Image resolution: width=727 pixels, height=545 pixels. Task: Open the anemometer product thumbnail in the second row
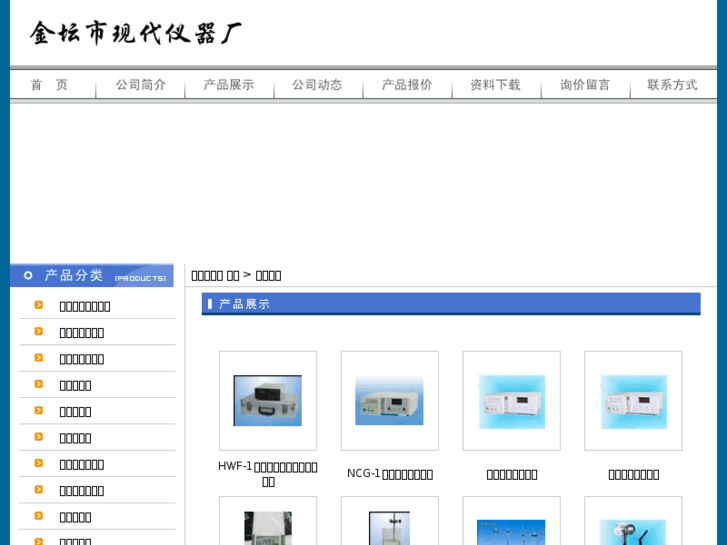(633, 530)
